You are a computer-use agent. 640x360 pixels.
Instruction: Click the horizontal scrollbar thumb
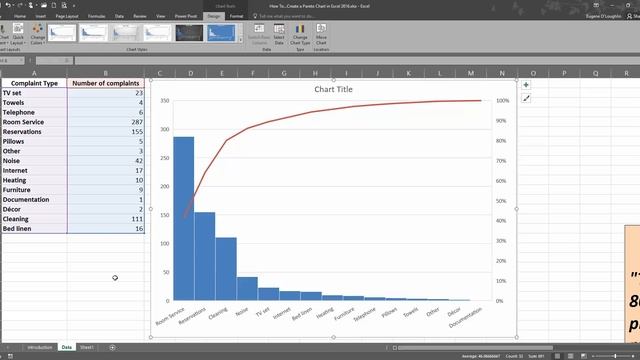[476, 348]
